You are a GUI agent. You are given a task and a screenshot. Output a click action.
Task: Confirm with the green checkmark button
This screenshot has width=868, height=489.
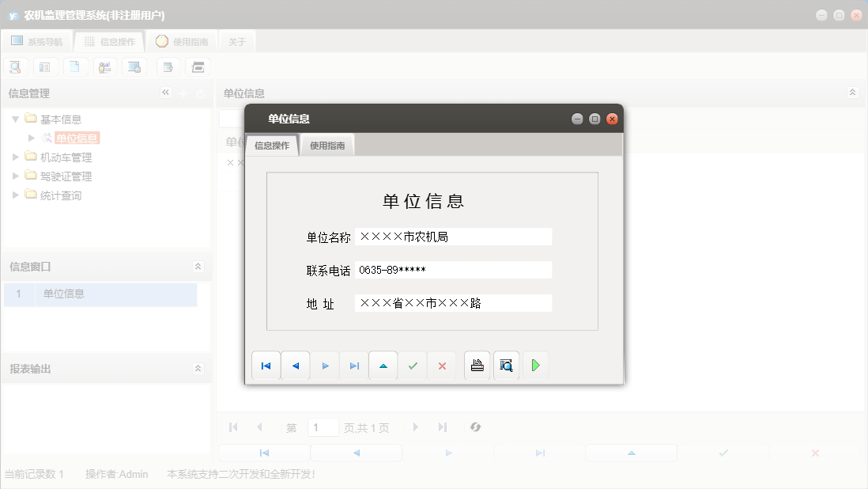(413, 365)
